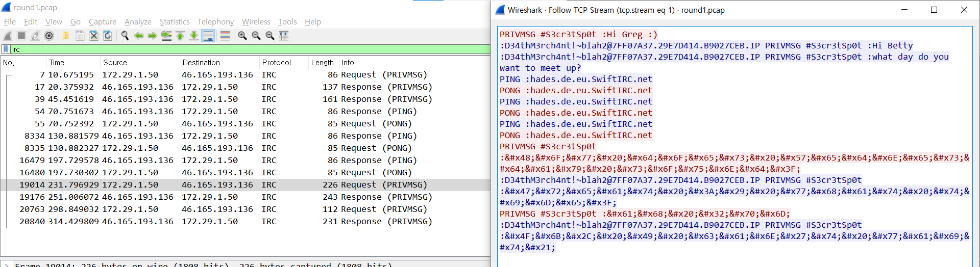Image resolution: width=980 pixels, height=267 pixels.
Task: Click first PING hades.de.eu.SwiftIRC.net line
Action: point(576,79)
